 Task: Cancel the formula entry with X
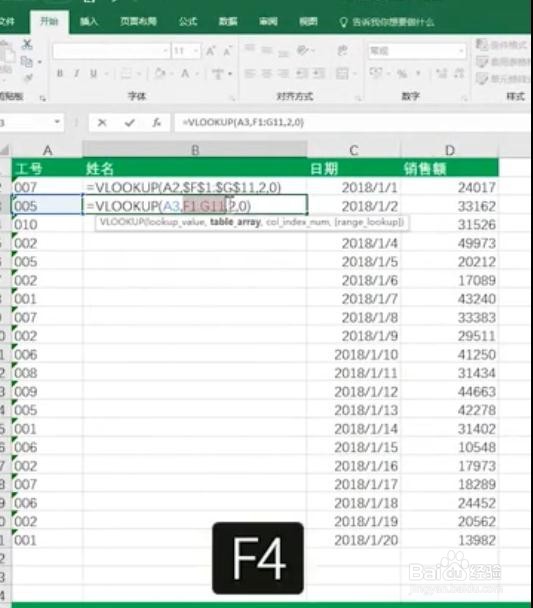pos(102,123)
